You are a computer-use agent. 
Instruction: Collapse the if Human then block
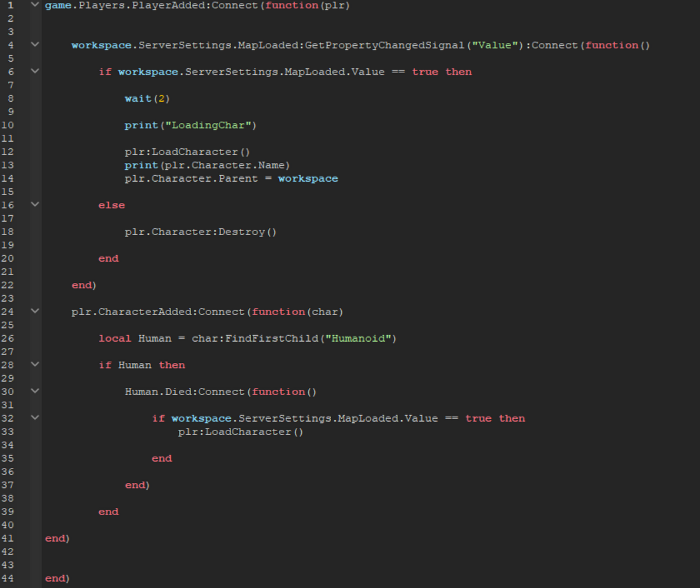pos(34,365)
